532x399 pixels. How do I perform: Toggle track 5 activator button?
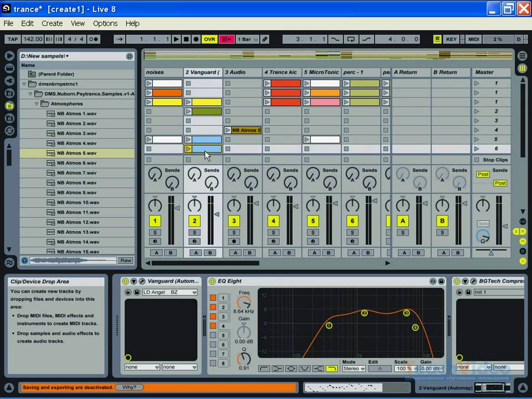tap(313, 221)
